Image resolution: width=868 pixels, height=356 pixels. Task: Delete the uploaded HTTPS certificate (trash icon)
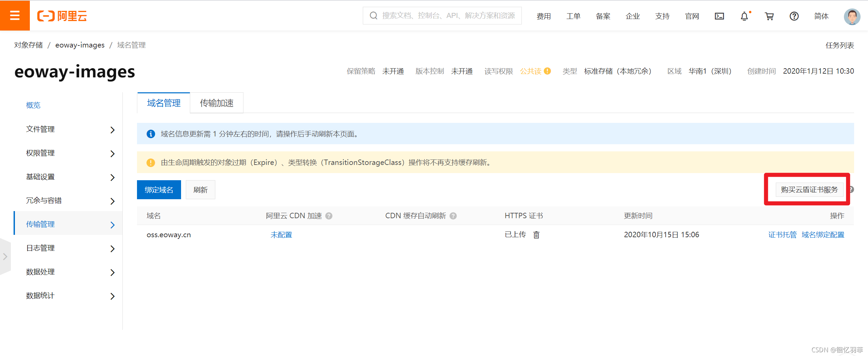pyautogui.click(x=536, y=235)
